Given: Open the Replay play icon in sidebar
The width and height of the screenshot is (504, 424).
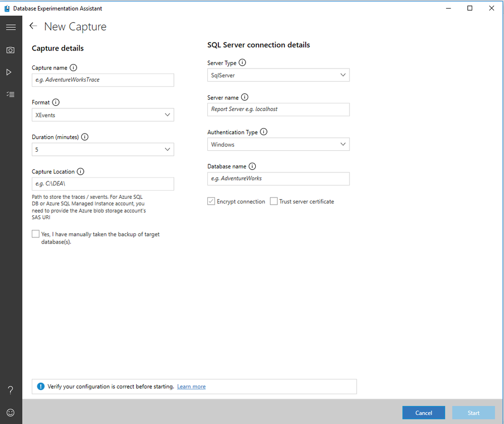Looking at the screenshot, I should coord(9,72).
